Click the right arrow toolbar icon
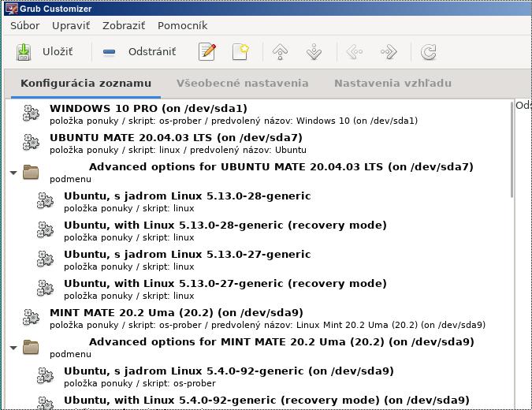The height and width of the screenshot is (410, 532). tap(389, 52)
